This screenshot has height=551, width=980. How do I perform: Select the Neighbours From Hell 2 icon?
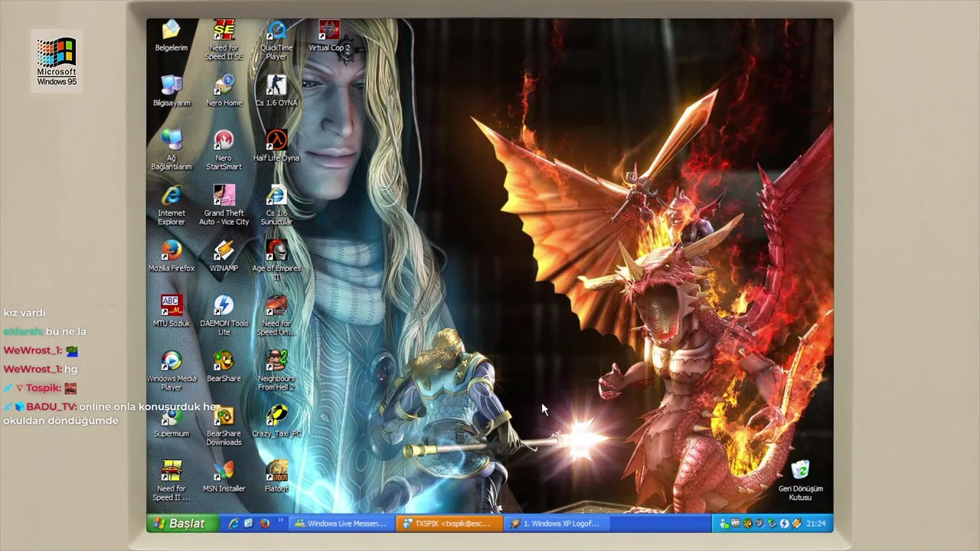pyautogui.click(x=276, y=371)
